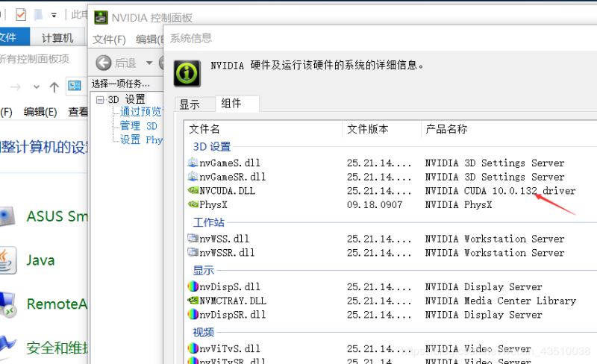Screen dimensions: 597x364
Task: Select the NVIDIA PhysX product name
Action: 458,205
